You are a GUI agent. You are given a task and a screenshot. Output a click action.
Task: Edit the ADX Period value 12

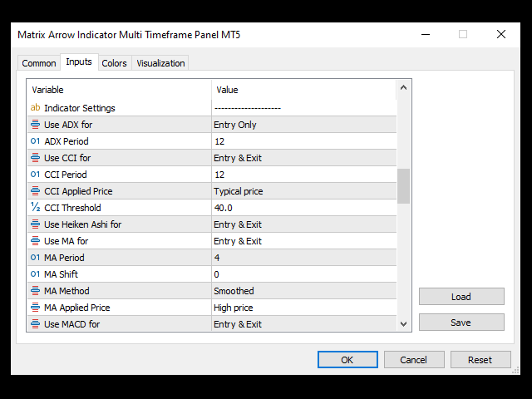click(x=304, y=141)
